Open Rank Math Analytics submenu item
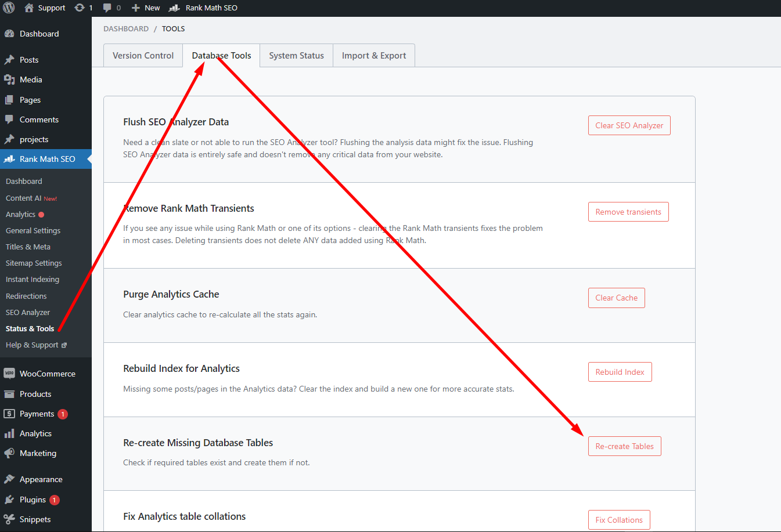This screenshot has width=781, height=532. point(21,214)
